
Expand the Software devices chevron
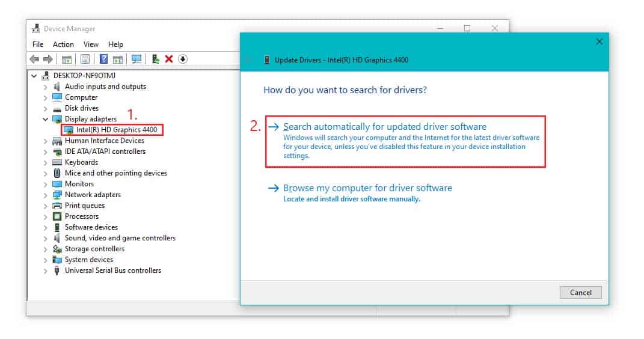click(46, 227)
